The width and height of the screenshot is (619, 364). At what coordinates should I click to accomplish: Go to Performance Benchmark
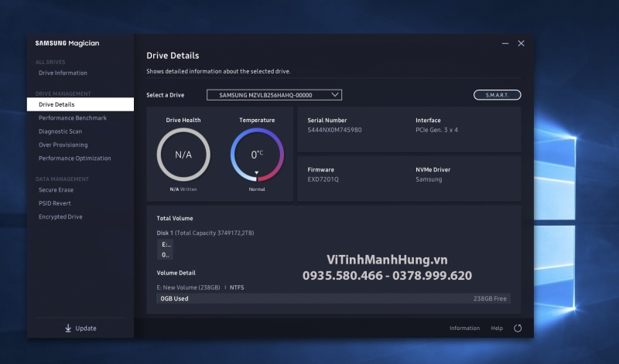(x=73, y=118)
